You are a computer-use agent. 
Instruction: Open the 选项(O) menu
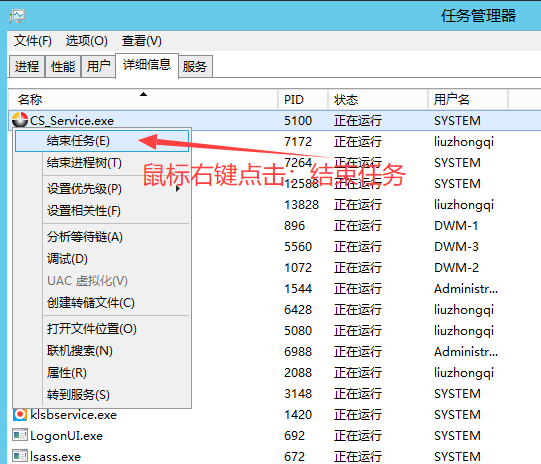[87, 41]
